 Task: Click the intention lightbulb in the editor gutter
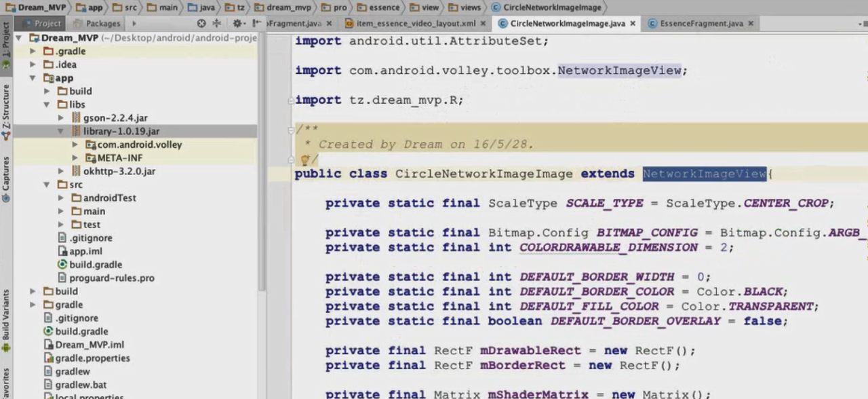304,160
